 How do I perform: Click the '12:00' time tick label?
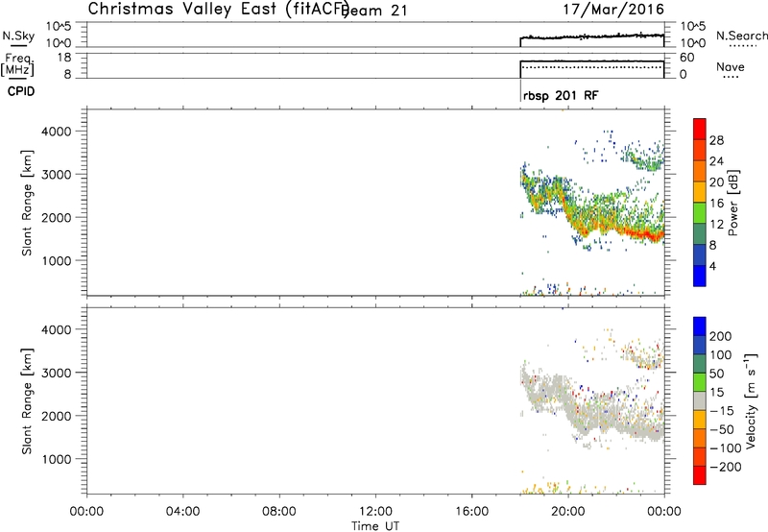[375, 512]
